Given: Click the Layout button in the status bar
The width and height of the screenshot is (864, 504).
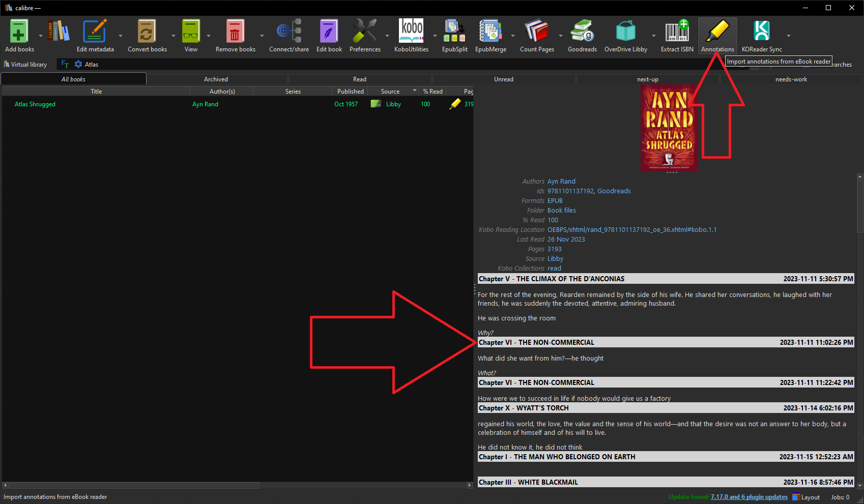Looking at the screenshot, I should pyautogui.click(x=806, y=497).
